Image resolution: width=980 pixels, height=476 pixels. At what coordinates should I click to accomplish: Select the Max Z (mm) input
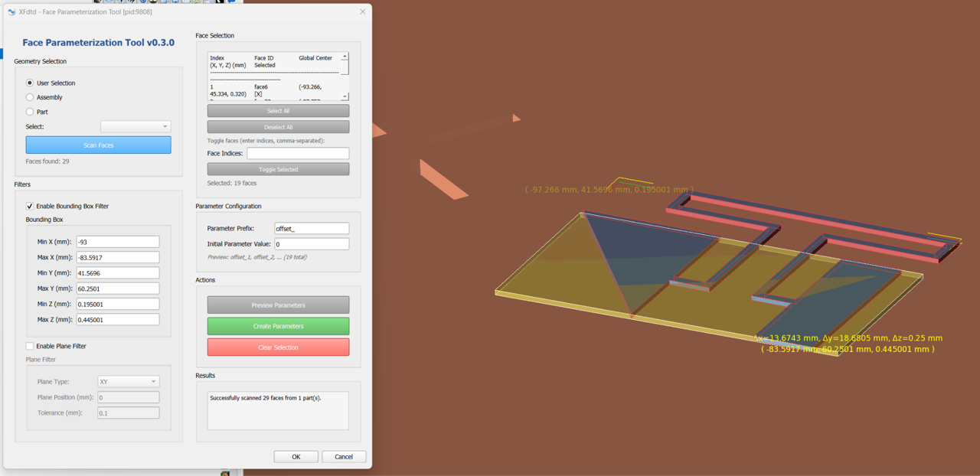tap(118, 320)
